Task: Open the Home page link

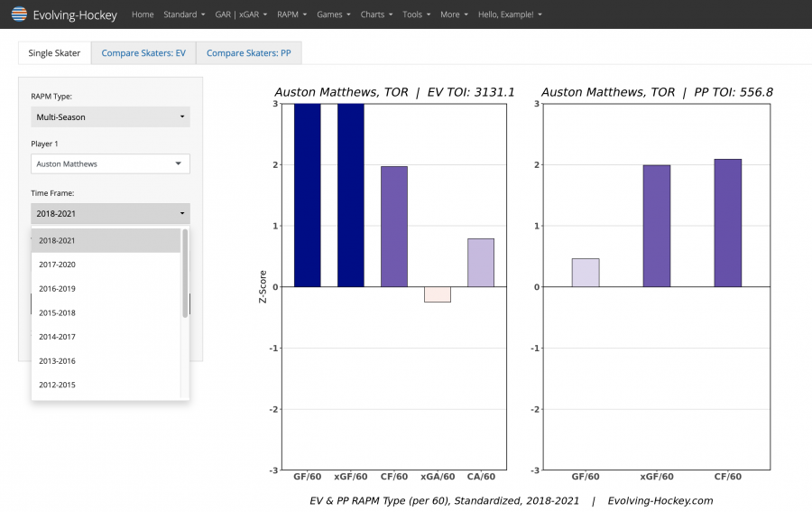Action: coord(143,14)
